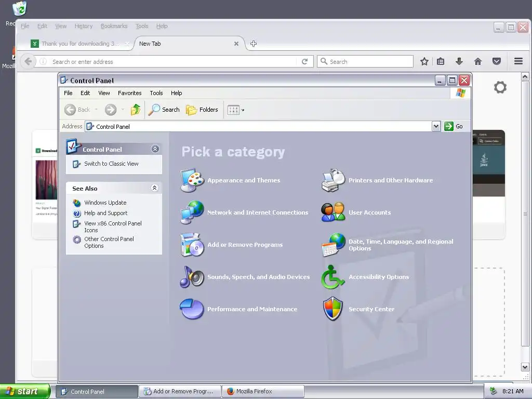Open the Tools menu in Control Panel
532x399 pixels.
coord(156,93)
